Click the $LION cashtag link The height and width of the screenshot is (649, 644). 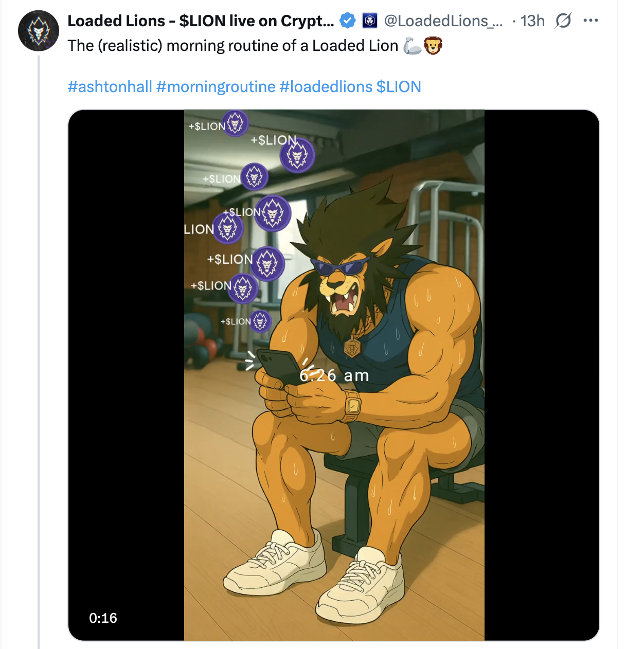pyautogui.click(x=399, y=86)
